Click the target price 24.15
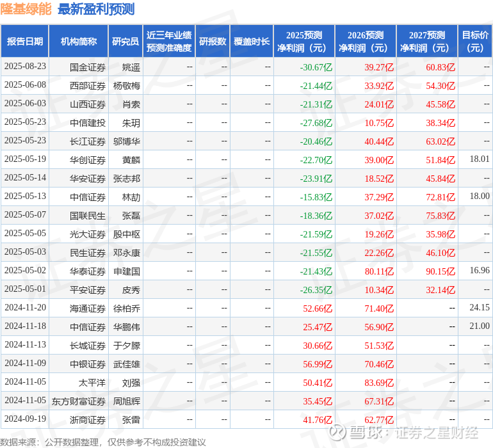Screen dimensions: 493x448 pyautogui.click(x=480, y=307)
